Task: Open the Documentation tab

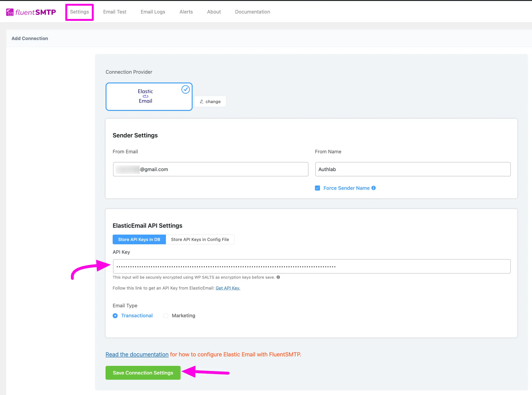Action: click(x=252, y=12)
